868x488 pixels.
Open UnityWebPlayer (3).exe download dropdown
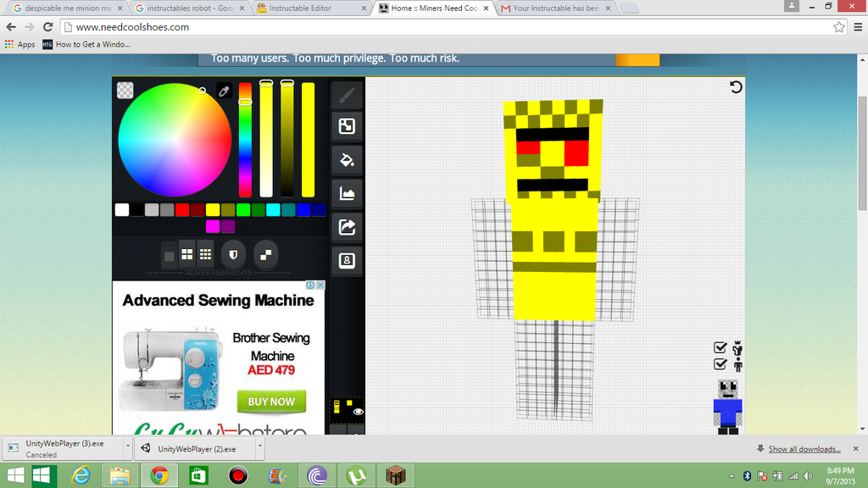(x=128, y=446)
